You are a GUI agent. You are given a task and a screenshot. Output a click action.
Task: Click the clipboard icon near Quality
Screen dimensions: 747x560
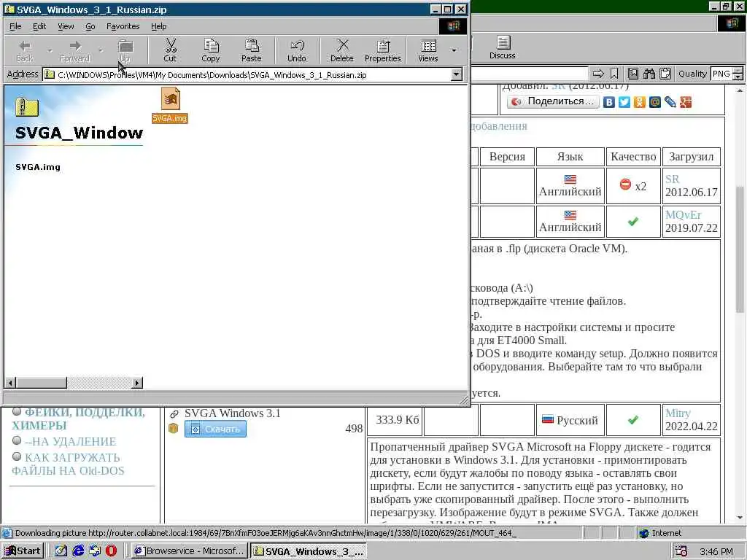(665, 74)
